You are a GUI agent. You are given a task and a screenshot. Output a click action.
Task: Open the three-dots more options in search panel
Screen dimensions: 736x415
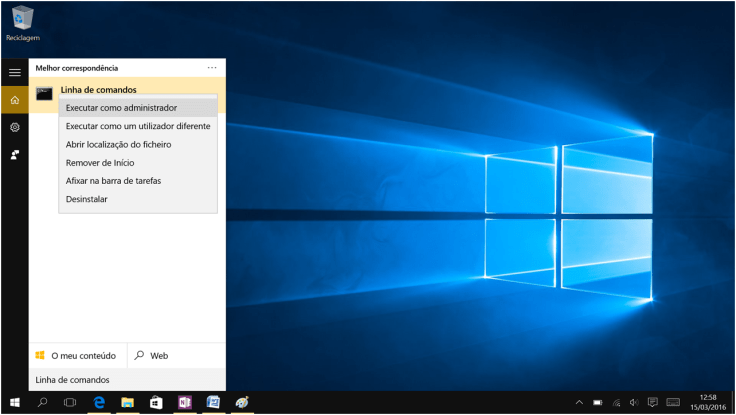(x=212, y=68)
